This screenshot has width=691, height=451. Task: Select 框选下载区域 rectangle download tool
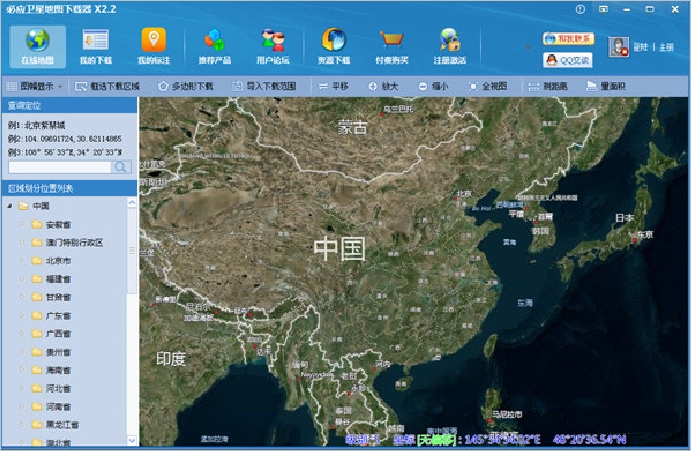[x=108, y=86]
